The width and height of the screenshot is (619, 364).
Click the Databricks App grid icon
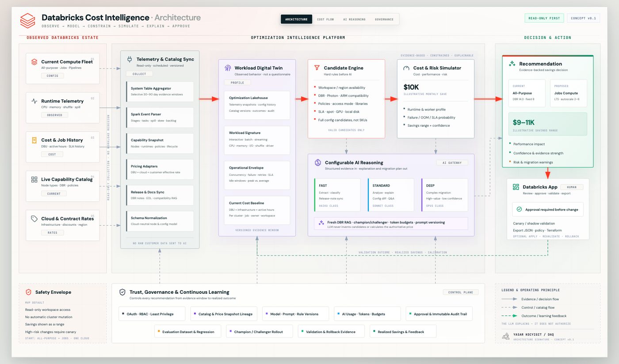coord(516,187)
